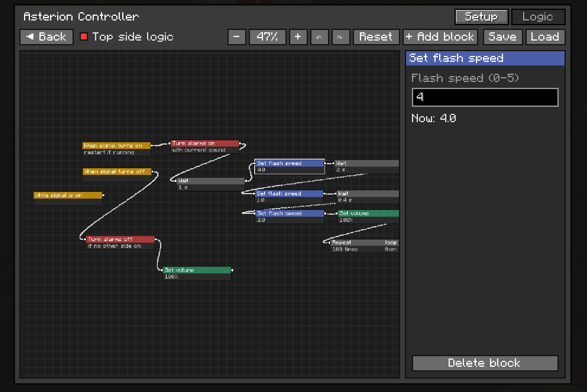The width and height of the screenshot is (587, 392).
Task: Load a saved logic layout
Action: click(x=545, y=37)
